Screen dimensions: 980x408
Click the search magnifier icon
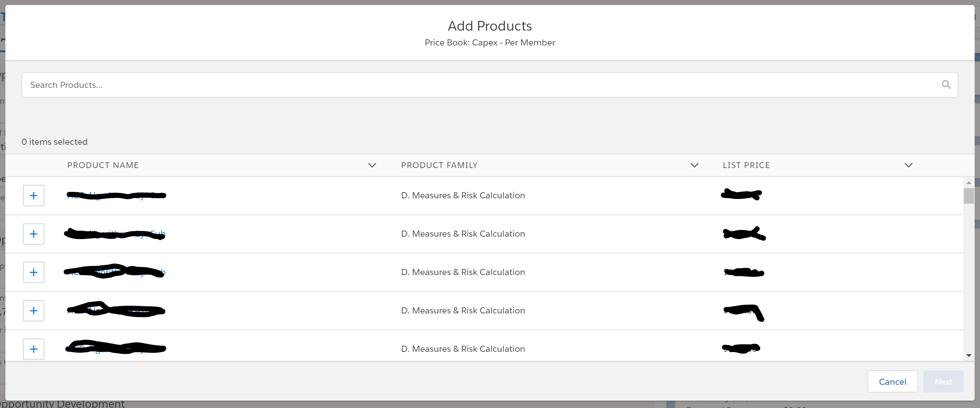coord(946,84)
